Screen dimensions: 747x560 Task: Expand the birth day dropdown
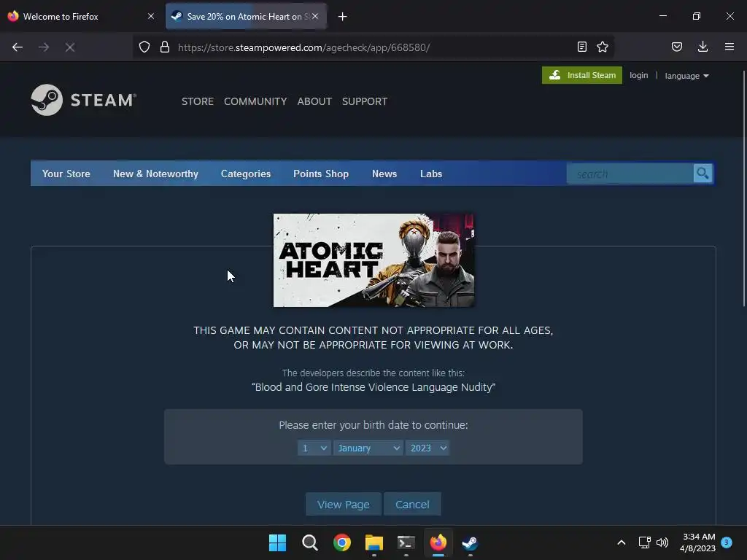click(314, 448)
